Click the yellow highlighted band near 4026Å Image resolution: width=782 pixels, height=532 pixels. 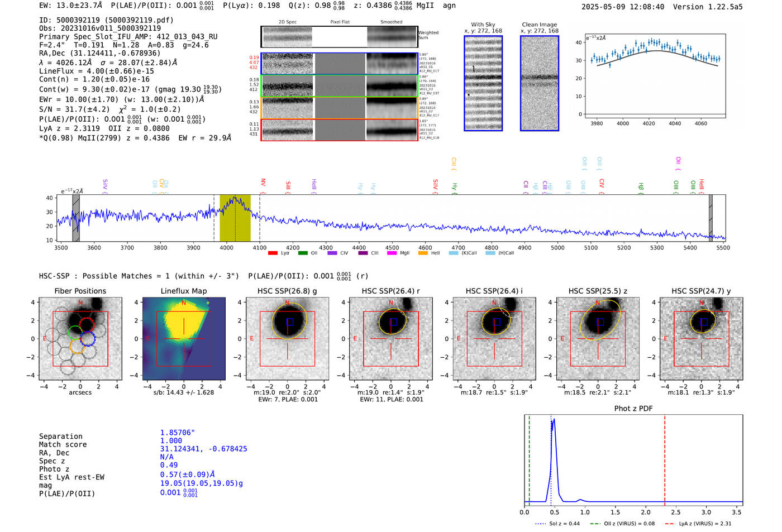pos(235,218)
